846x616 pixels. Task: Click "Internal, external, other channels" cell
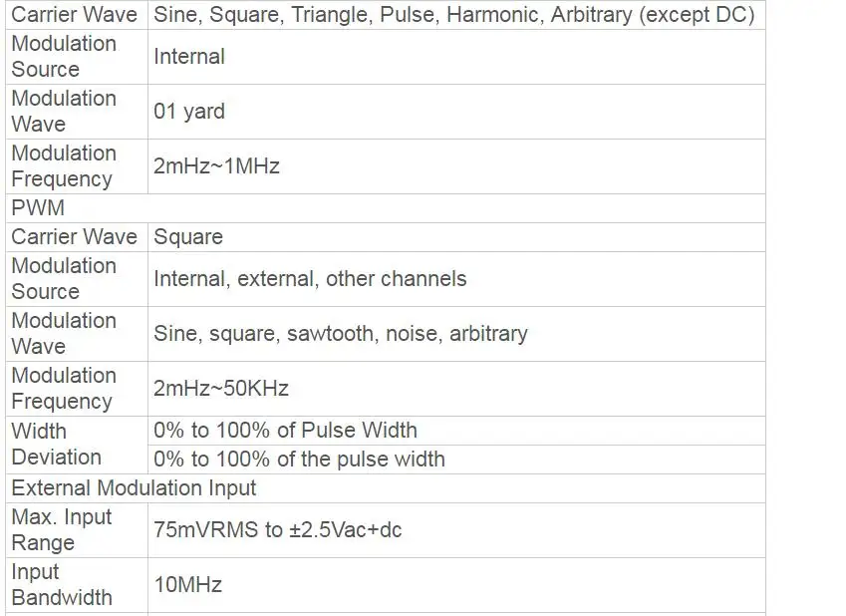[x=310, y=279]
